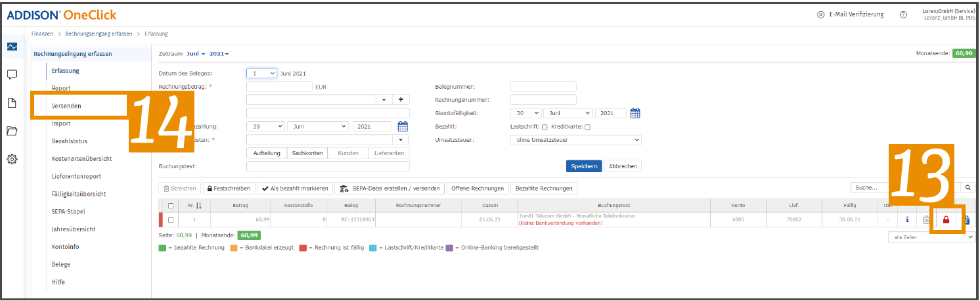
Task: Focus the Rechnungsbetrag input field
Action: 279,86
